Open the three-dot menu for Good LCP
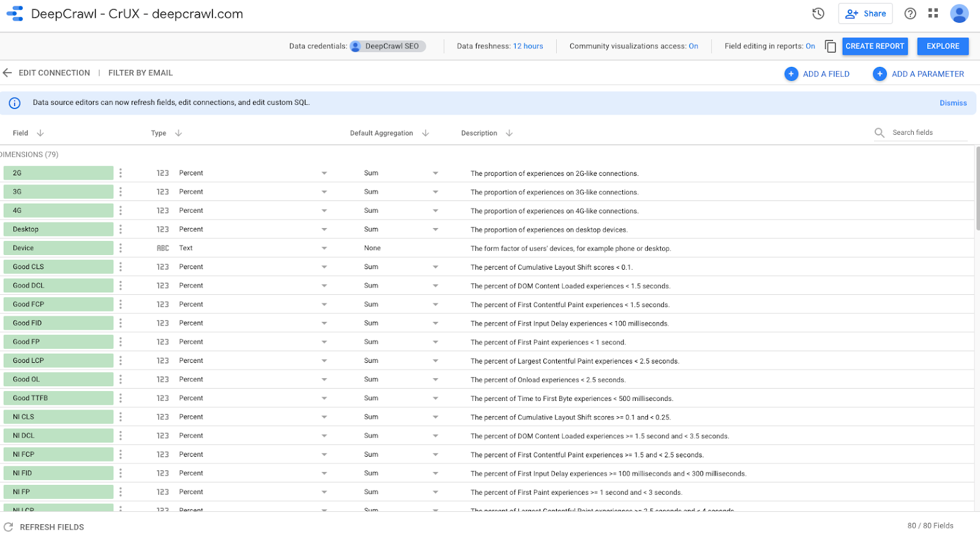 tap(121, 360)
